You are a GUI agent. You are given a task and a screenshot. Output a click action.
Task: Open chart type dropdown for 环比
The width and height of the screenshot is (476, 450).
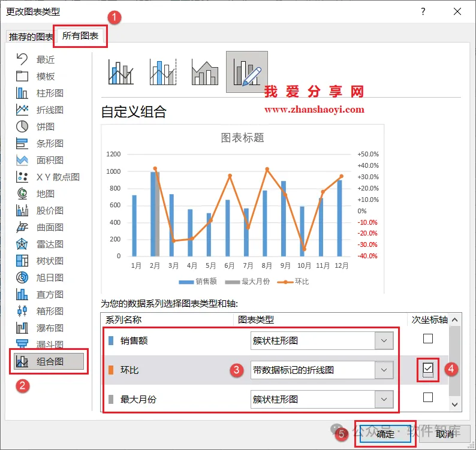tap(384, 370)
